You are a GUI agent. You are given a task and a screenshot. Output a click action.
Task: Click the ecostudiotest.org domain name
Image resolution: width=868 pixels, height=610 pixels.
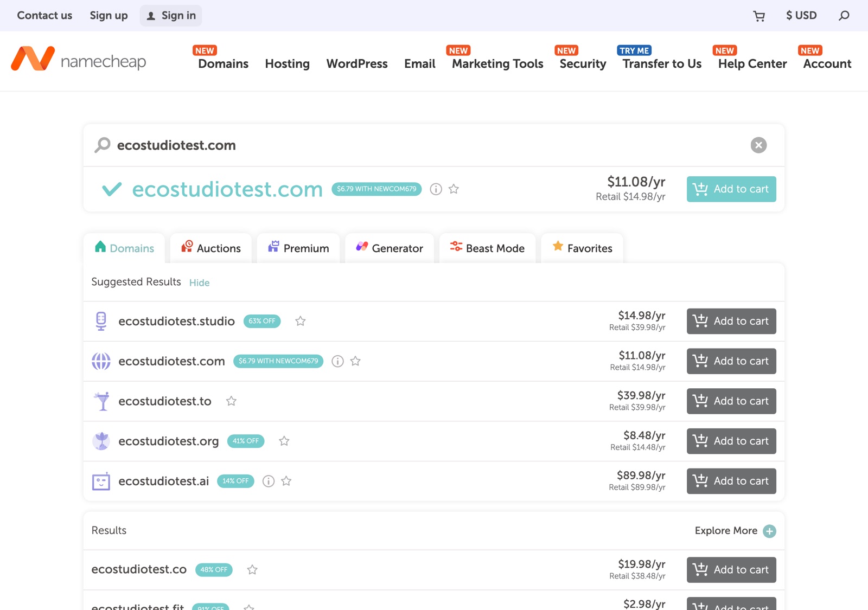(169, 441)
